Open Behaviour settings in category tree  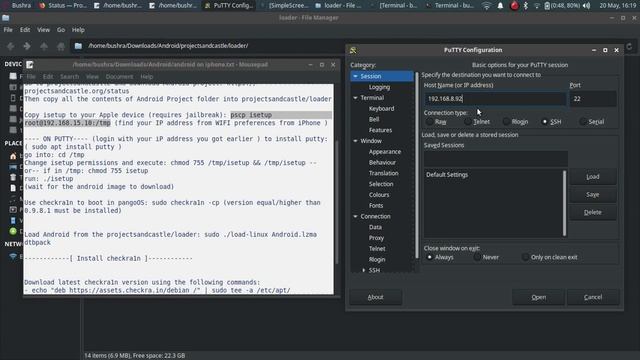382,162
